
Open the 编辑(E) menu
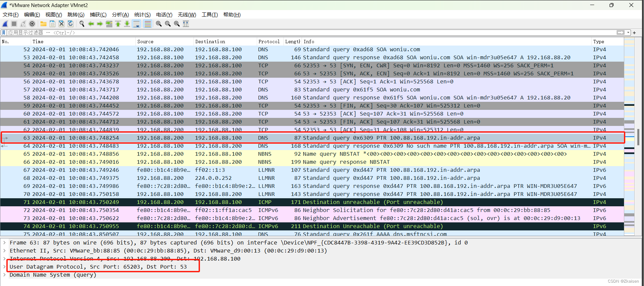tap(32, 15)
